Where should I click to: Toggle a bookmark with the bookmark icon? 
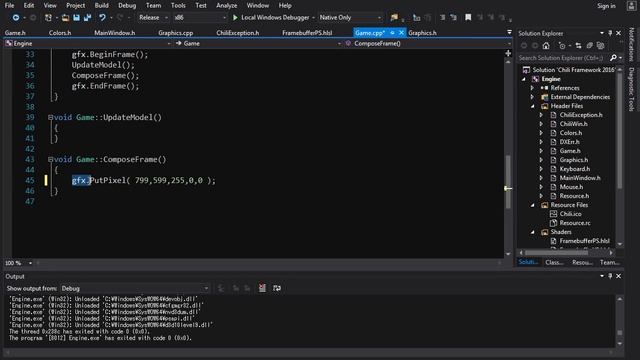click(x=468, y=17)
